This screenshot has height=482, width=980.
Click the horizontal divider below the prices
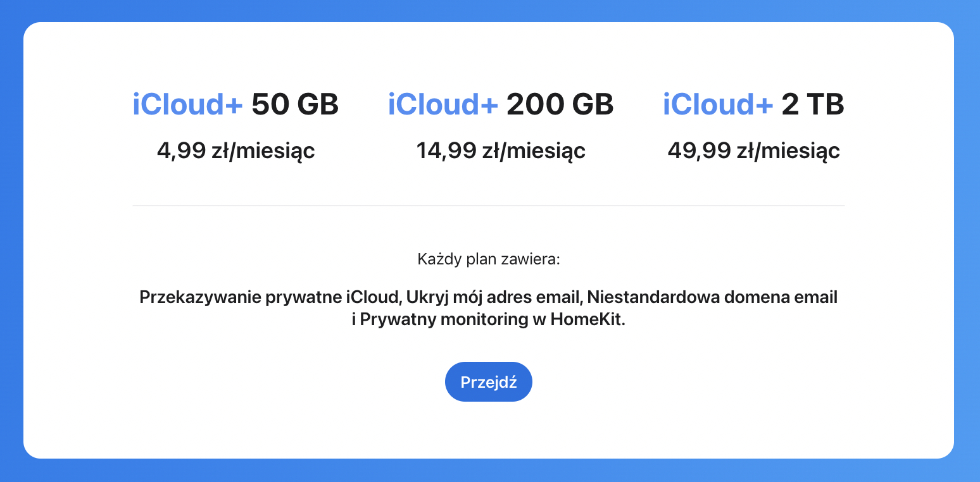tap(488, 206)
